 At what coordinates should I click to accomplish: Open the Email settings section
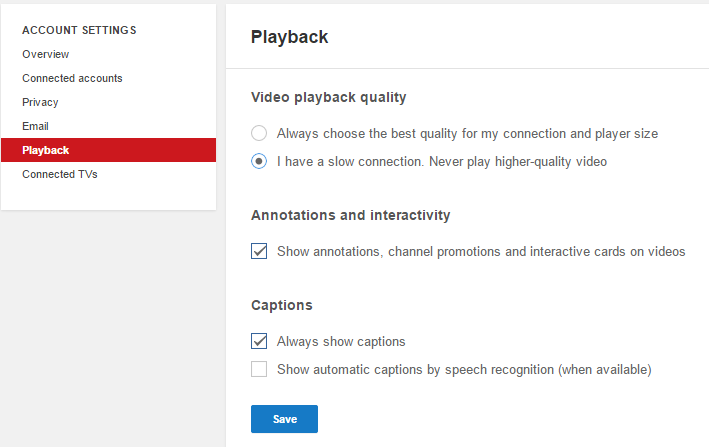tap(35, 126)
